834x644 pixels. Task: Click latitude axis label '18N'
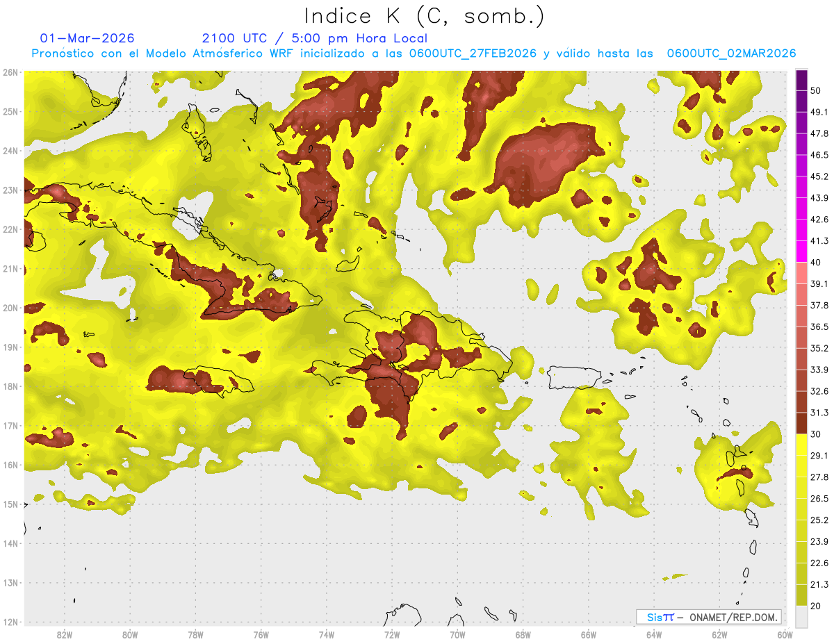click(x=10, y=386)
